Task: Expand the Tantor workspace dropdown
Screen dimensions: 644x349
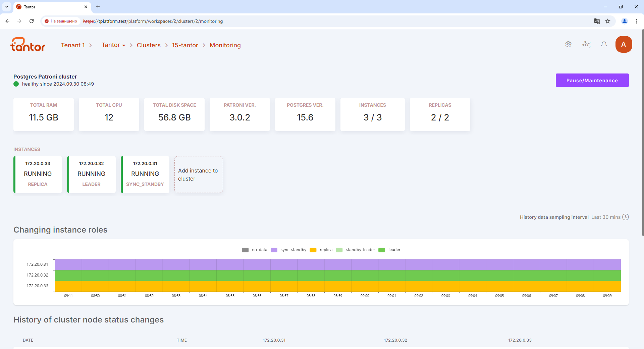Action: (x=113, y=45)
